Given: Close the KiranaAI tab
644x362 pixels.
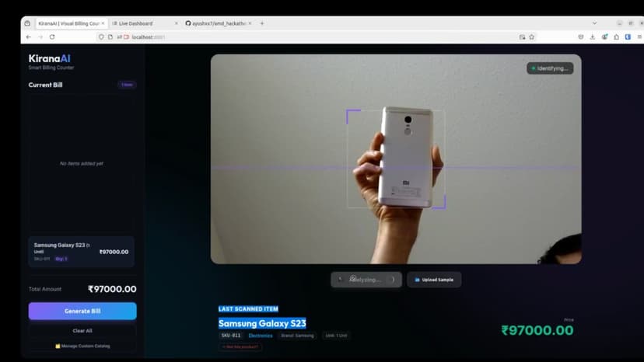Looking at the screenshot, I should pyautogui.click(x=103, y=23).
